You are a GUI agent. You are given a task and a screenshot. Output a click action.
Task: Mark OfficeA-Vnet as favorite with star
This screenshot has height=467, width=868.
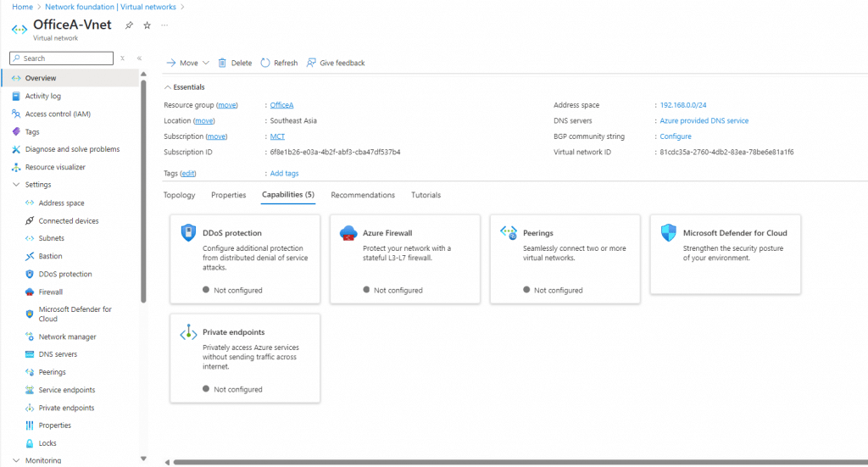pos(147,25)
